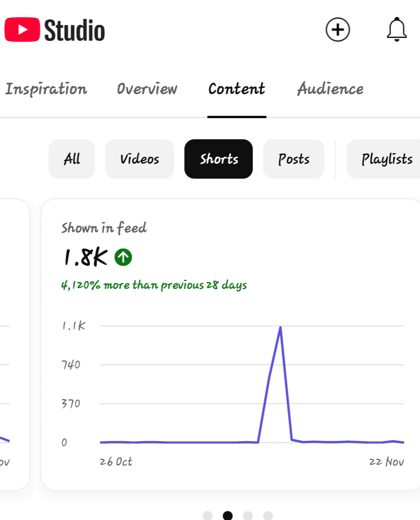The image size is (420, 520).
Task: Select the All filter chip
Action: coord(72,159)
